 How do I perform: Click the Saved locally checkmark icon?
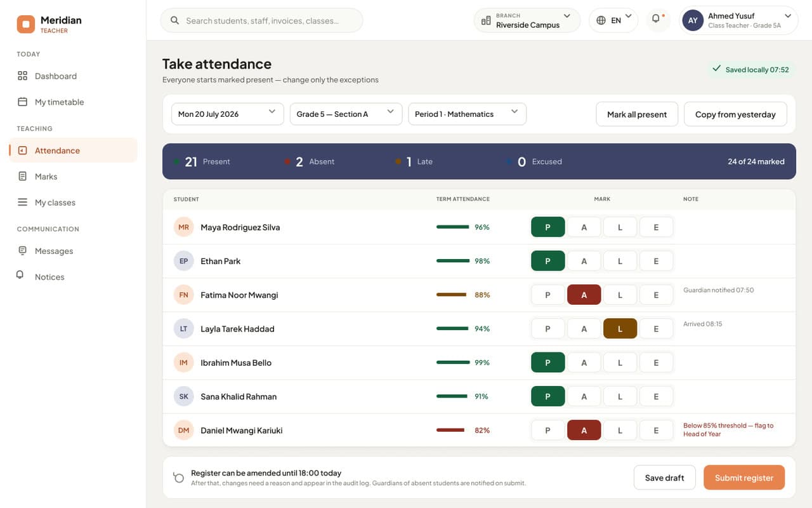pos(717,69)
